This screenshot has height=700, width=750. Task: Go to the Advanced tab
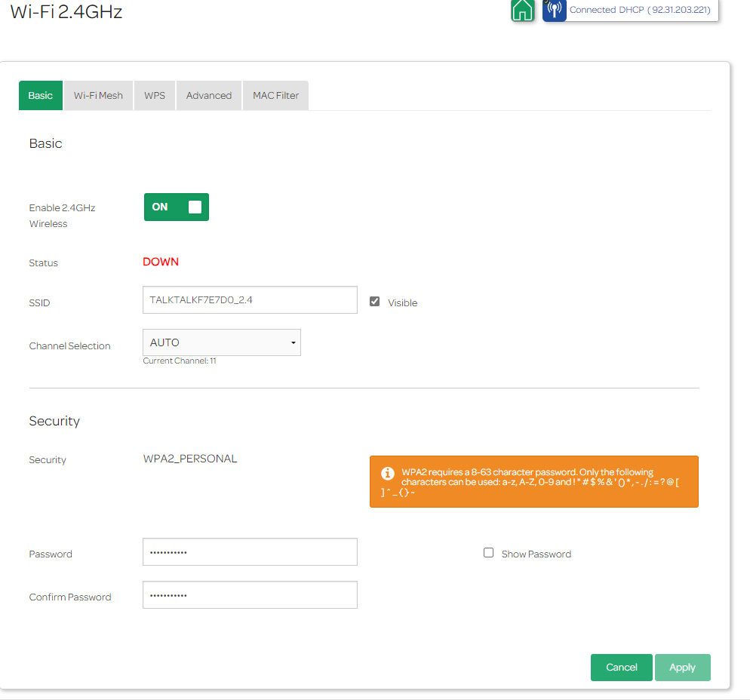(209, 96)
